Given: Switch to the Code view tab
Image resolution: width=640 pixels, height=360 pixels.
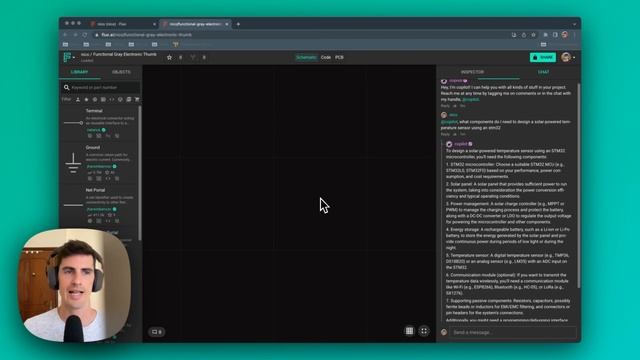Looking at the screenshot, I should point(326,58).
